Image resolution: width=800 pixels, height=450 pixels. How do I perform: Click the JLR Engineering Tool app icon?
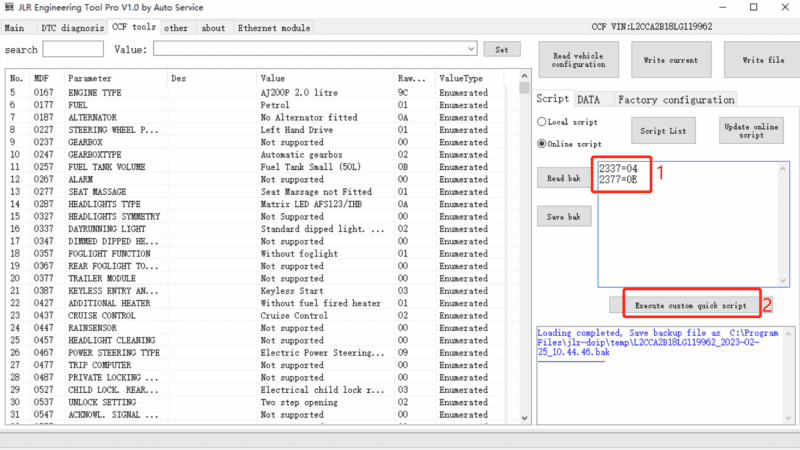pyautogui.click(x=9, y=7)
